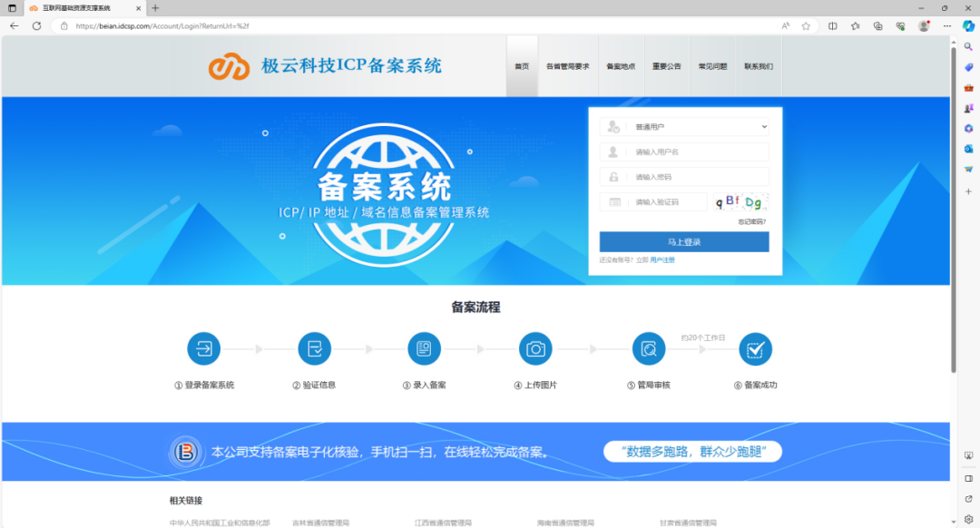
Task: Click the captcha image next to 请输入验证码
Action: pos(741,200)
